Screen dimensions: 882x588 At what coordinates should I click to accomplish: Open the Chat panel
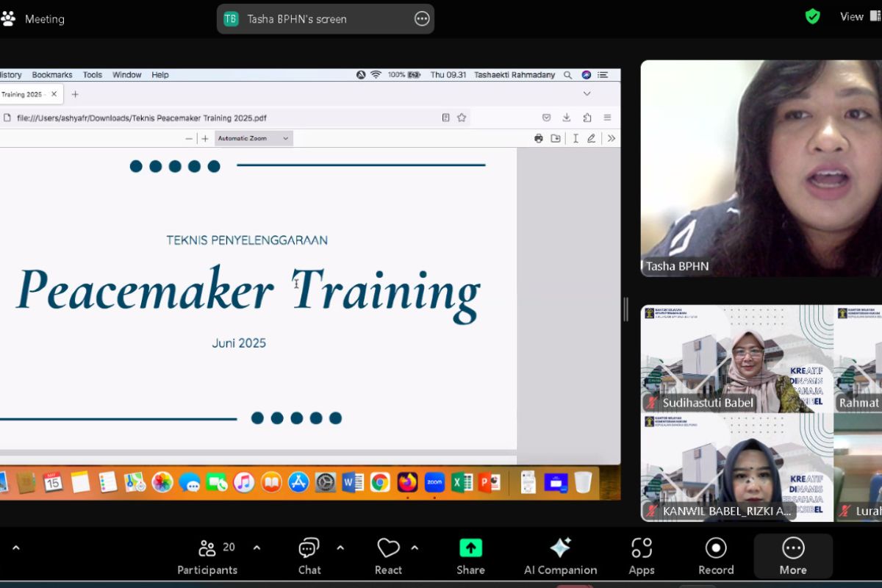click(x=309, y=556)
